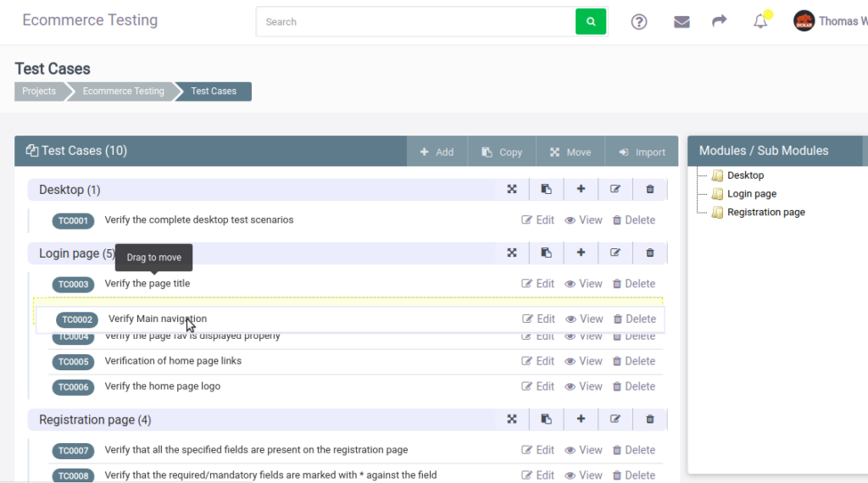Click the Import button

pyautogui.click(x=642, y=152)
